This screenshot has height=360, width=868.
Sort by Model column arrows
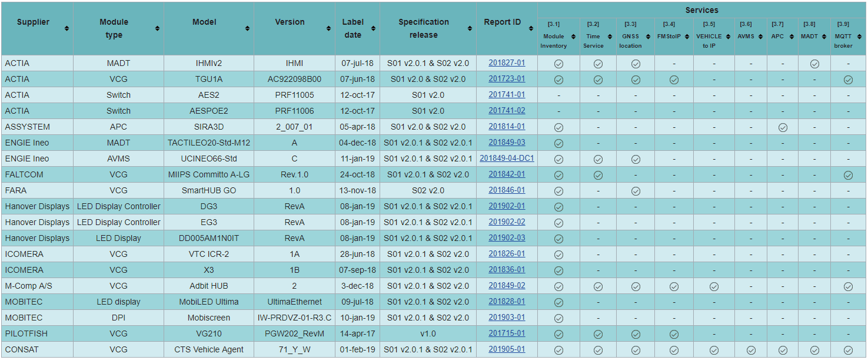point(247,28)
